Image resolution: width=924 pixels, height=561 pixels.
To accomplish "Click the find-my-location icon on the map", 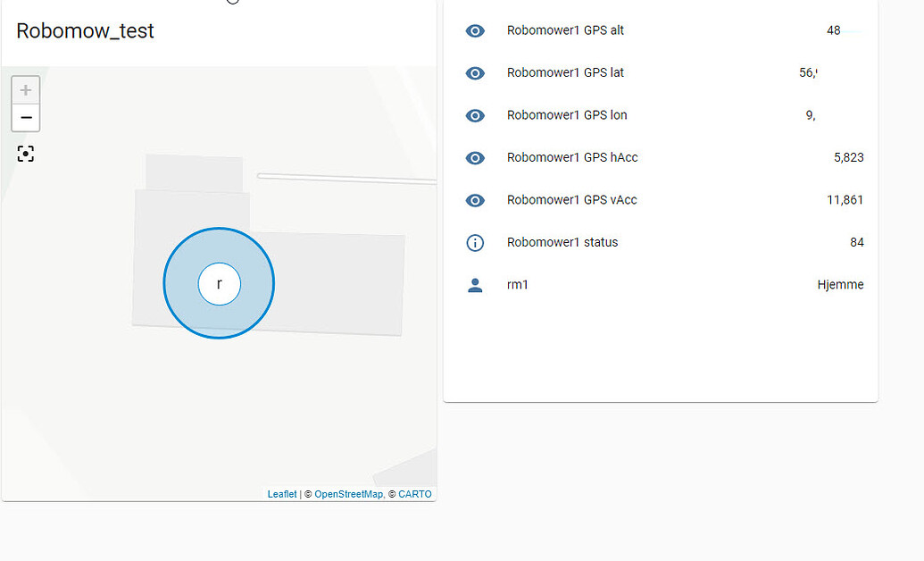I will [25, 153].
